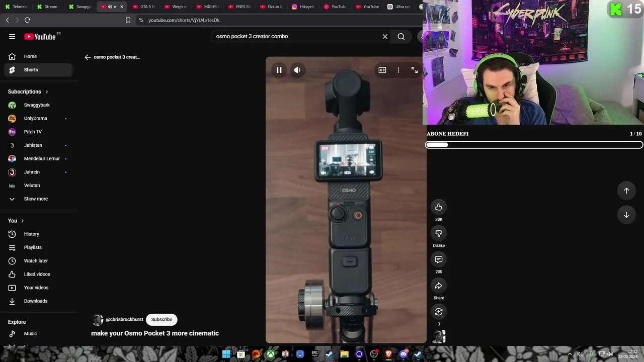Toggle closed captions on the Short

point(382,70)
